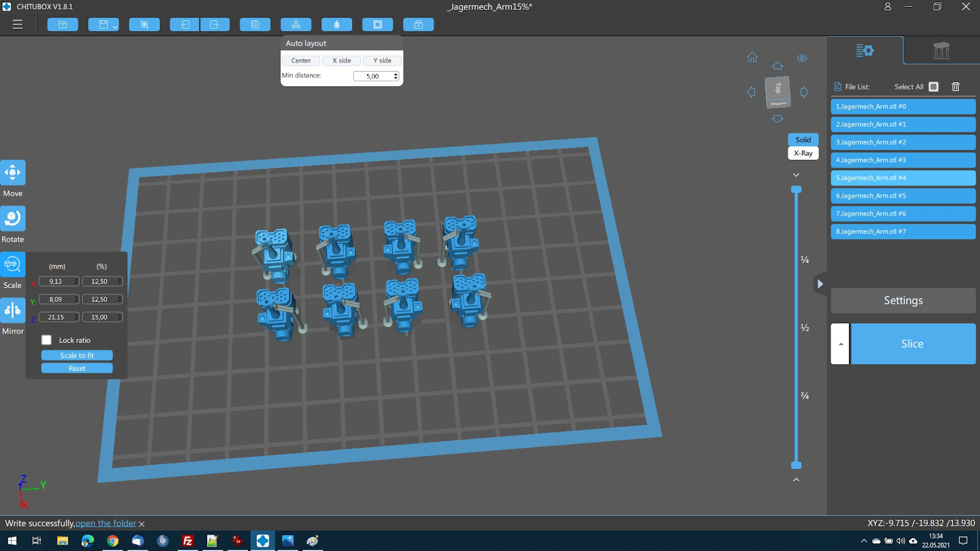Select 5.Jagermech_Arm.stl #4 in file list
Screen dimensions: 980x551
[x=902, y=178]
